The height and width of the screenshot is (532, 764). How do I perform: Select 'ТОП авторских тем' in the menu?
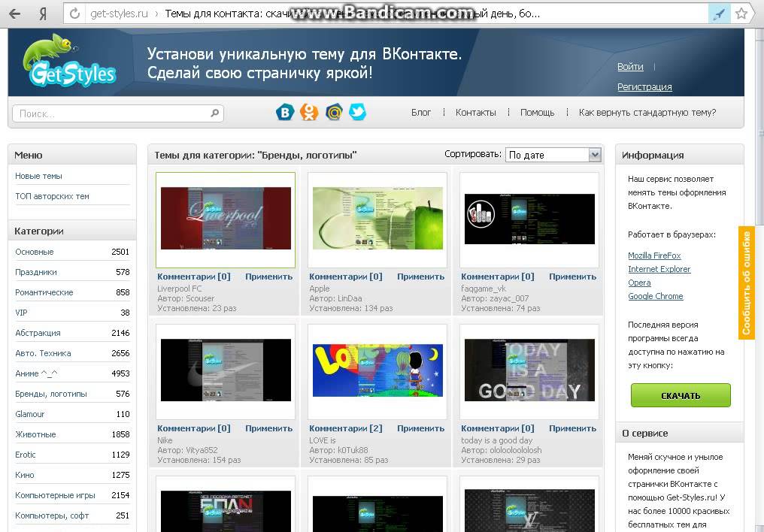tap(52, 196)
